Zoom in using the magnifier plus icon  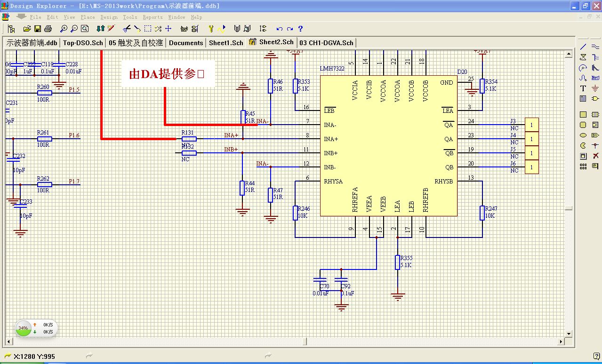tap(64, 29)
